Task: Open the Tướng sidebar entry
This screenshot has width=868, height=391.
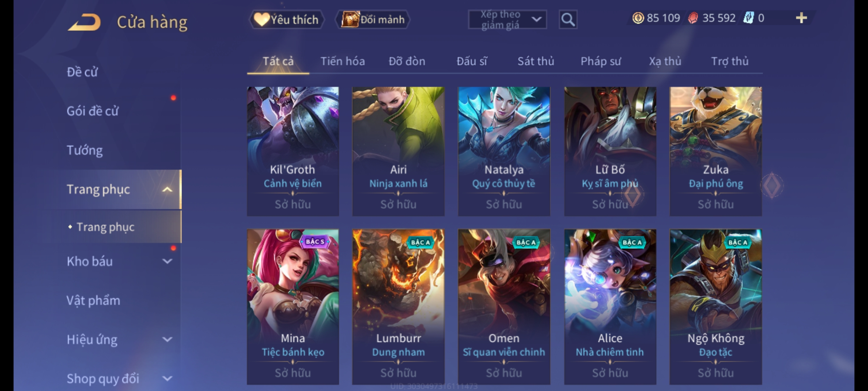Action: 85,150
